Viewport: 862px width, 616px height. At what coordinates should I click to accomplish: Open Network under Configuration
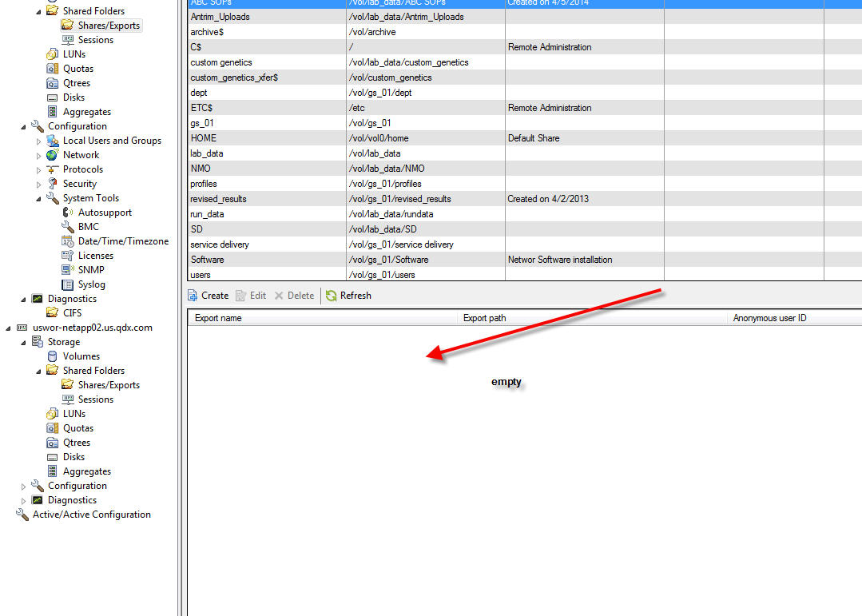coord(81,155)
